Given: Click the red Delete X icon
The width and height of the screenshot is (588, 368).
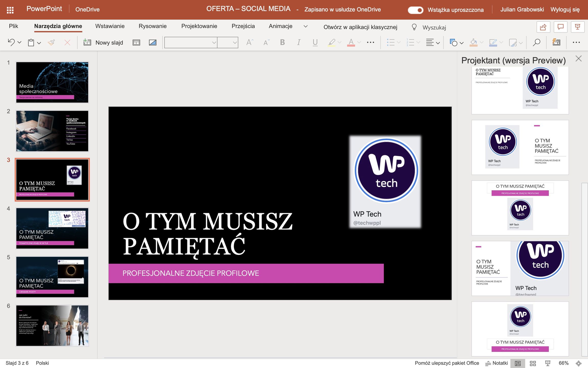Looking at the screenshot, I should pos(67,42).
